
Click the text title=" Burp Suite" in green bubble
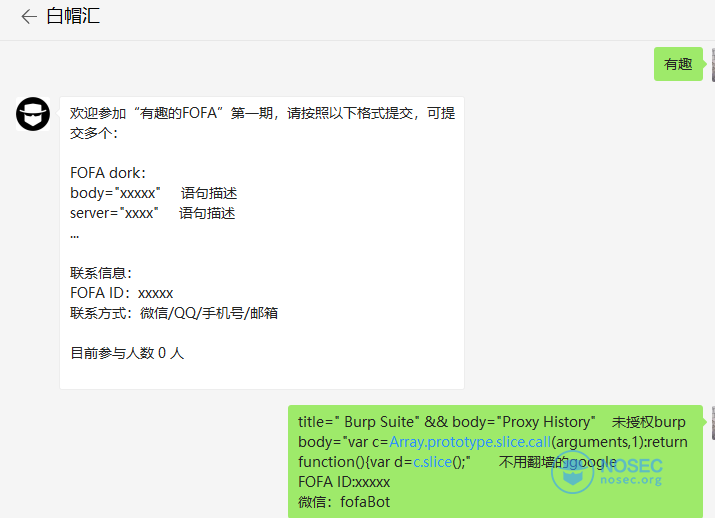(x=359, y=422)
